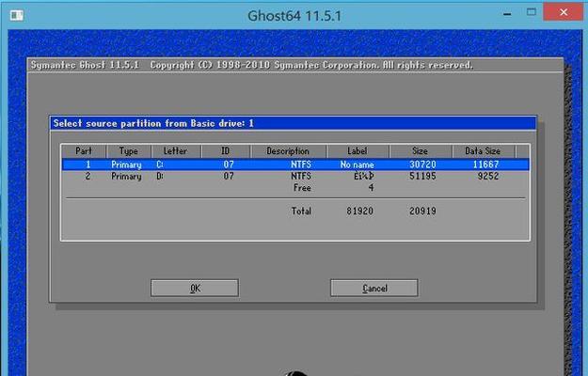
Task: Click the Total row label
Action: point(301,211)
